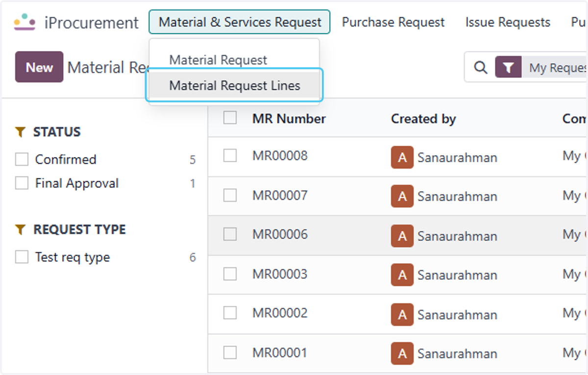588x375 pixels.
Task: Click the Confirmed filter label
Action: point(66,159)
